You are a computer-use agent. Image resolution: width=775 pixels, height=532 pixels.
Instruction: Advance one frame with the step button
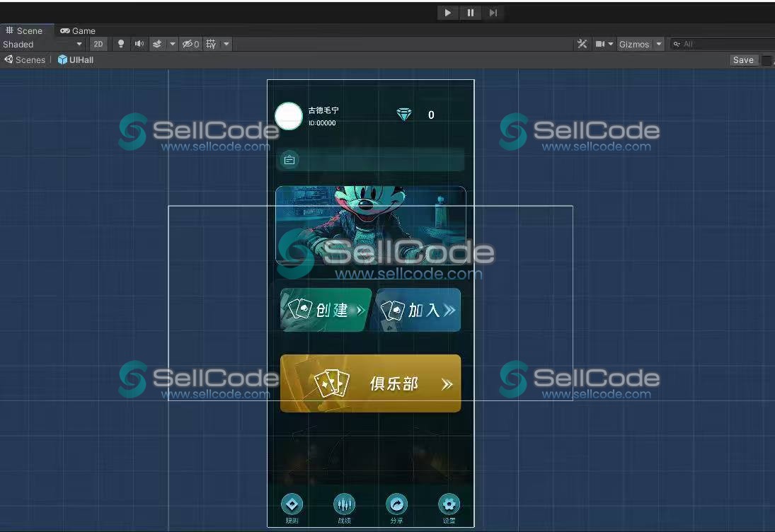pos(493,13)
